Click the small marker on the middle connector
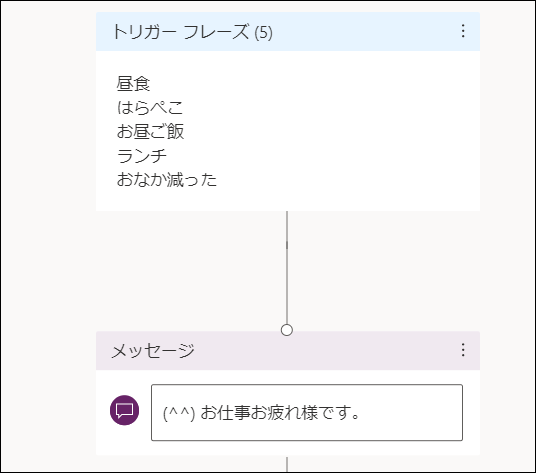The height and width of the screenshot is (473, 536). pos(286,245)
